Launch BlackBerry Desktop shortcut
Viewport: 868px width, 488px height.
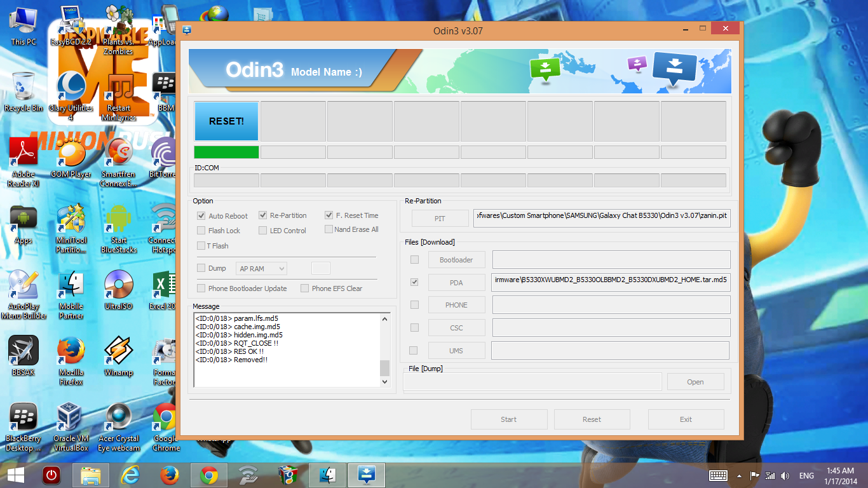pos(24,426)
